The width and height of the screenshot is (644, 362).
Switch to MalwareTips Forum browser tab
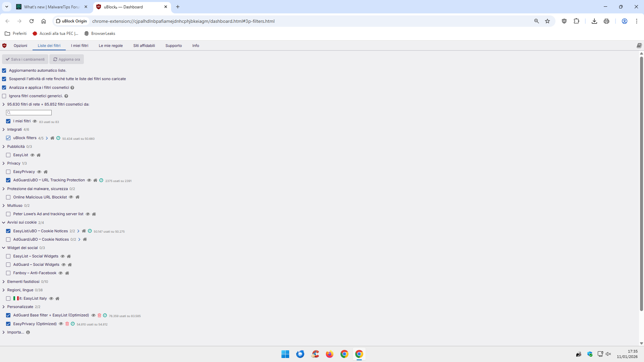pyautogui.click(x=53, y=7)
